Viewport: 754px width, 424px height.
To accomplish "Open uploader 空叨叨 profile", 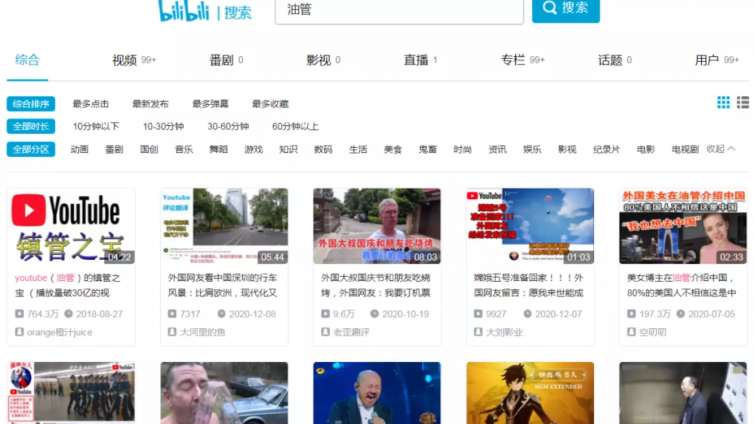I will [653, 332].
